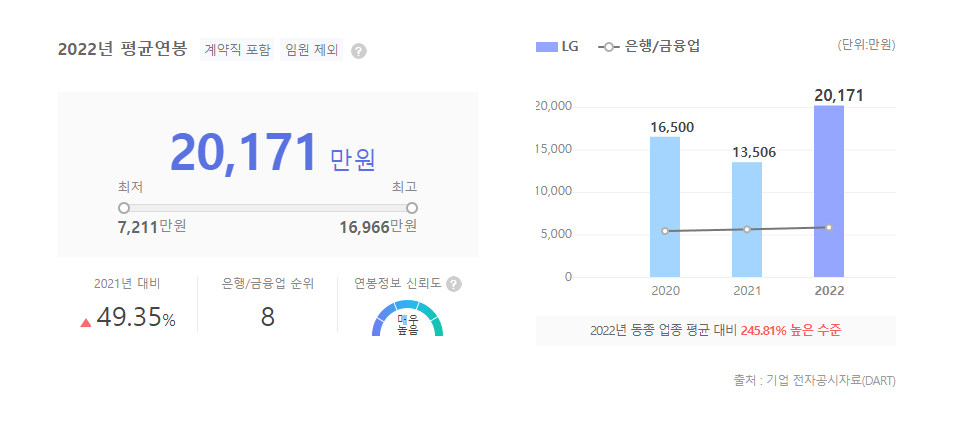
Task: Select the 임원 제외 tag
Action: [312, 50]
